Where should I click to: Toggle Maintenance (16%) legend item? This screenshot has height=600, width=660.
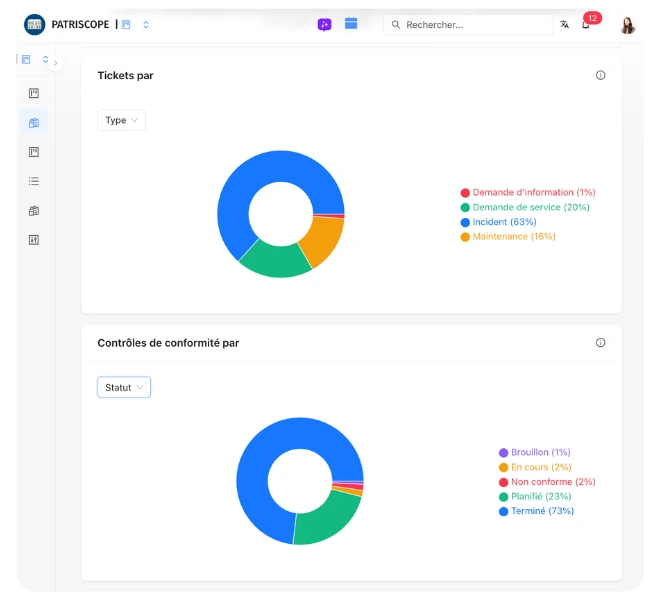508,237
